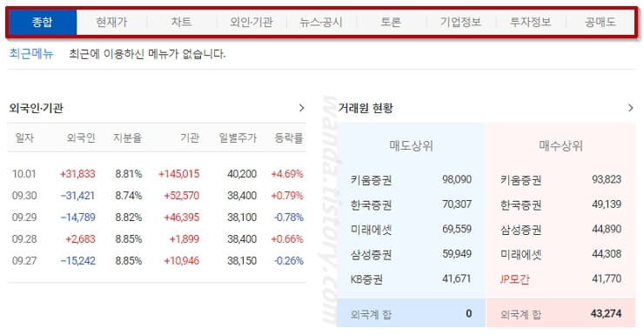Click institution value +10,946

182,261
